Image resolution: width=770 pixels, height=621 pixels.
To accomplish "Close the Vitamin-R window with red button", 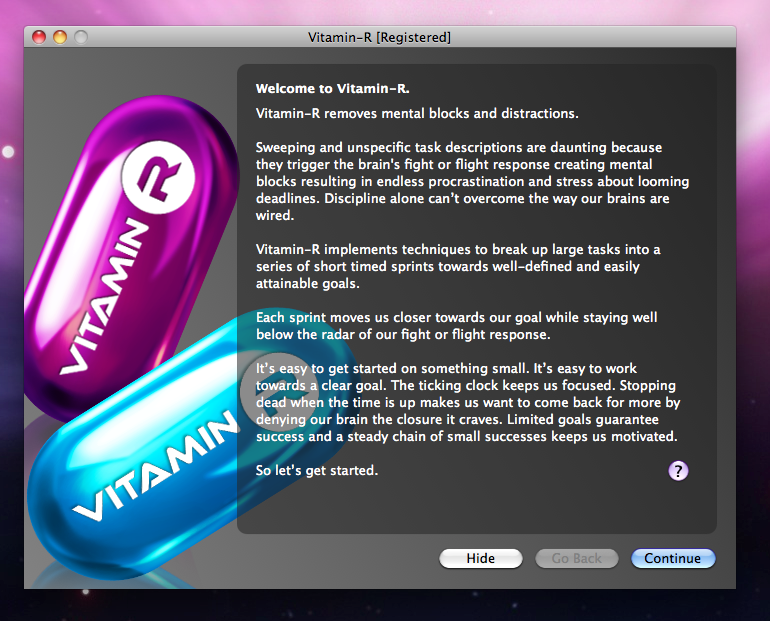I will (x=39, y=37).
